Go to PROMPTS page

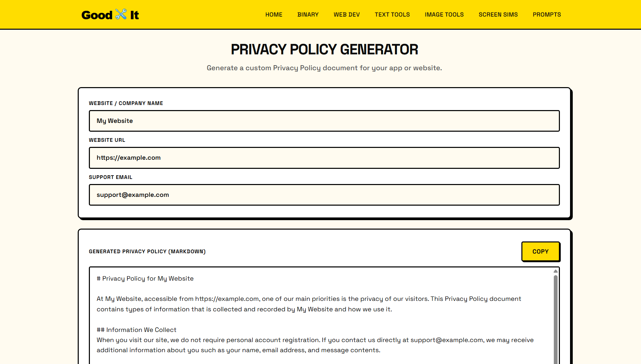pyautogui.click(x=547, y=15)
